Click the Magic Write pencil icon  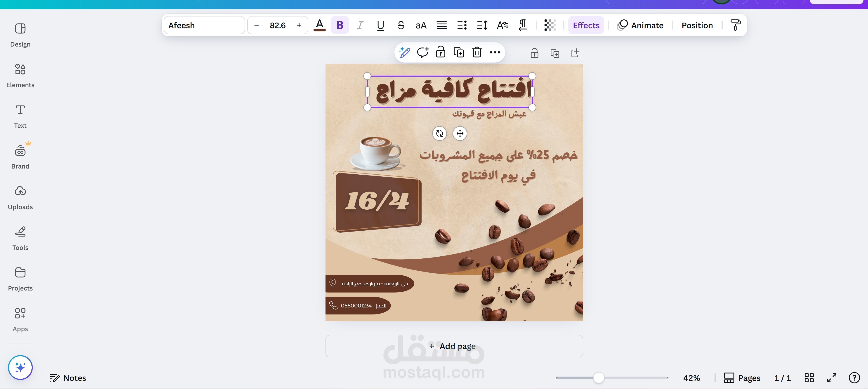click(x=404, y=53)
